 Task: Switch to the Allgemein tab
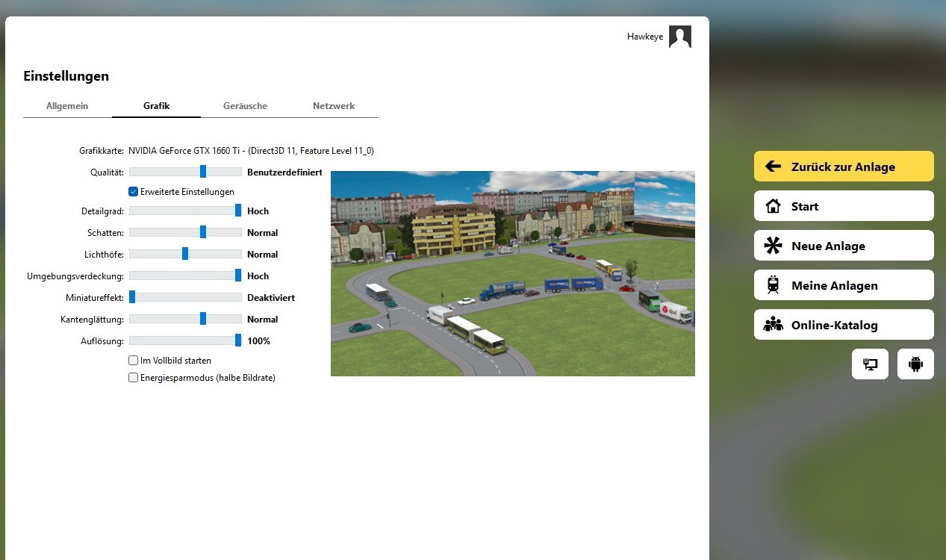click(x=67, y=105)
